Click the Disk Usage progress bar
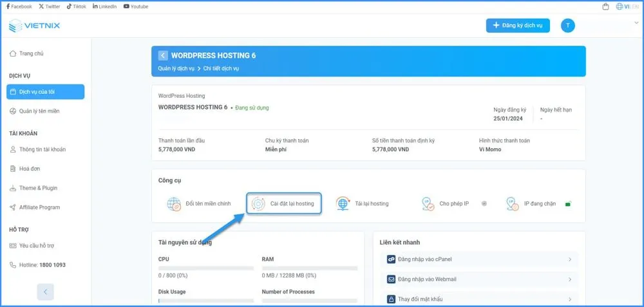 click(x=206, y=301)
